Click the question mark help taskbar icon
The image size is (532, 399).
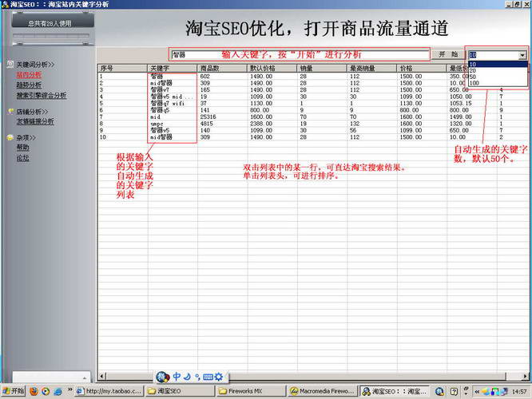click(454, 392)
